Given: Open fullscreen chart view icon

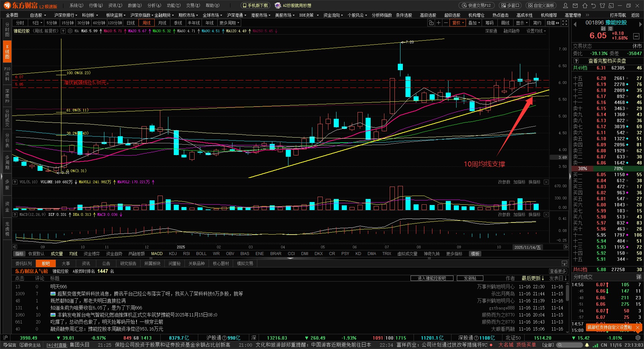Looking at the screenshot, I should [565, 23].
